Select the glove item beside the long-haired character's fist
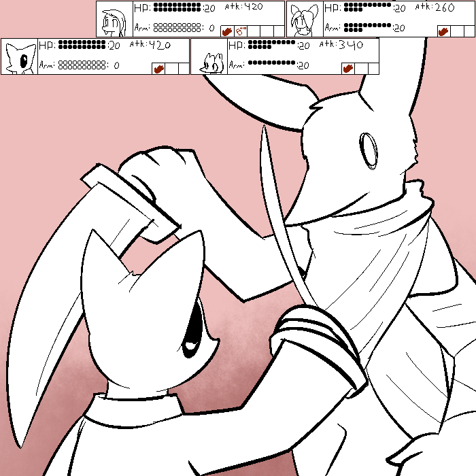 [x=240, y=31]
